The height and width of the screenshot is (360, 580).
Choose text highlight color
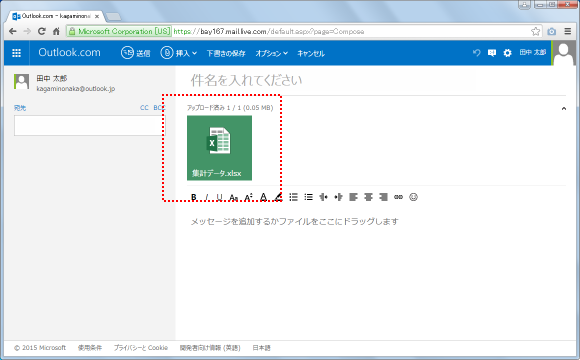278,197
